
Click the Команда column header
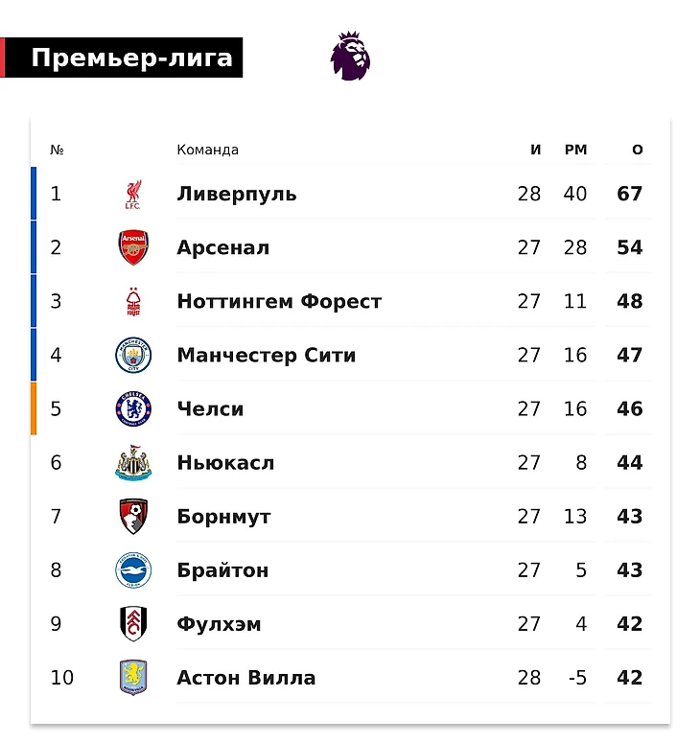207,150
